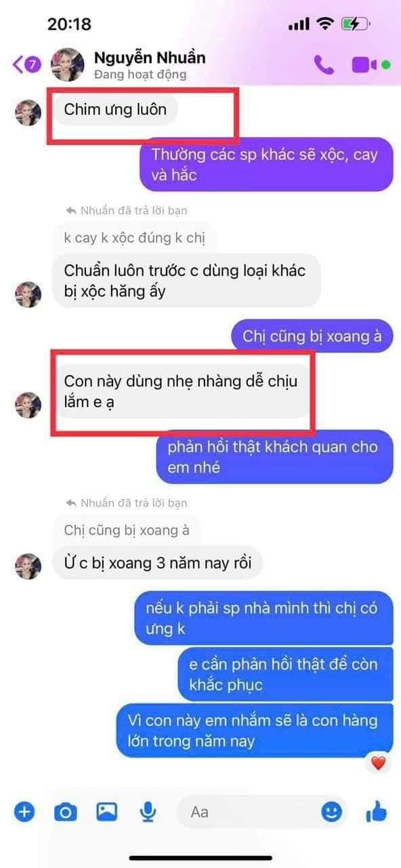401x868 pixels.
Task: Open the camera from message bar
Action: [66, 811]
